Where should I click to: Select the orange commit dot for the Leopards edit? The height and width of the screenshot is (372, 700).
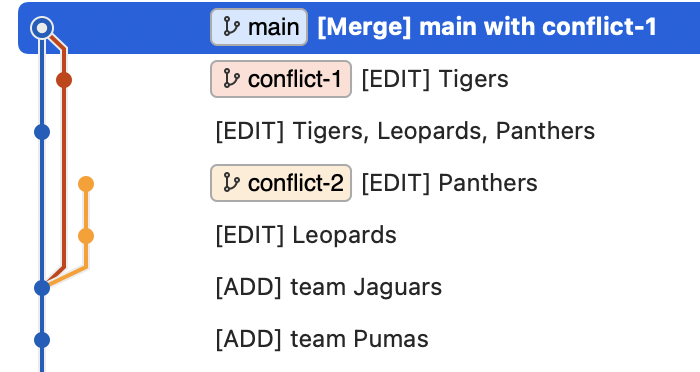pyautogui.click(x=86, y=236)
